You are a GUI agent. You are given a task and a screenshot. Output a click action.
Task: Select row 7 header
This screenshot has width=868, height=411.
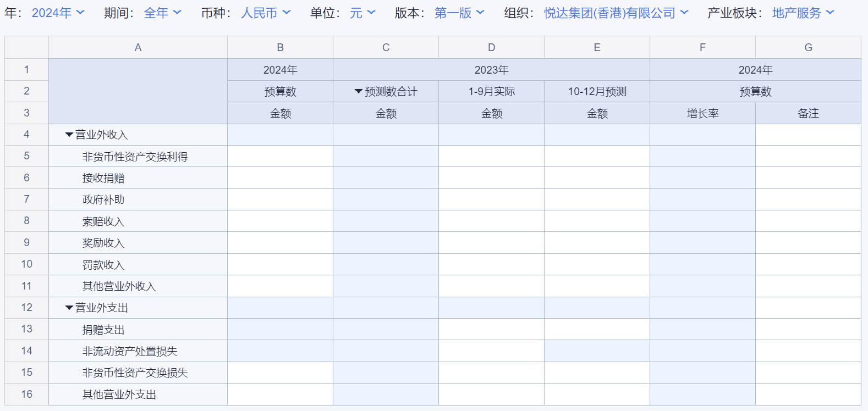pos(26,199)
